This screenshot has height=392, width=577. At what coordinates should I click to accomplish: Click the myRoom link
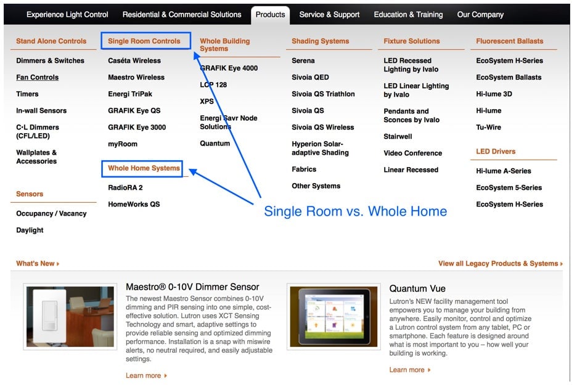tap(123, 144)
